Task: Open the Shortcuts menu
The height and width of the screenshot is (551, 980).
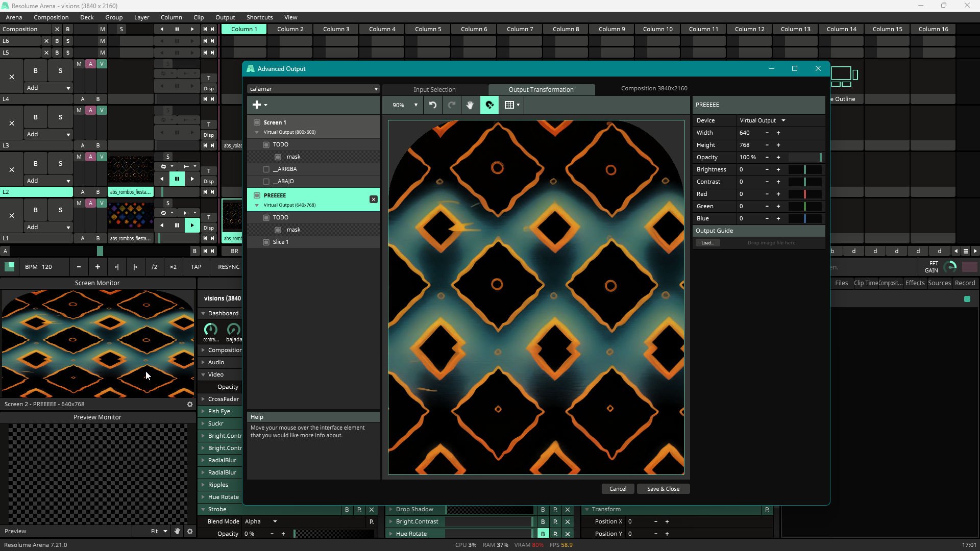Action: coord(259,17)
